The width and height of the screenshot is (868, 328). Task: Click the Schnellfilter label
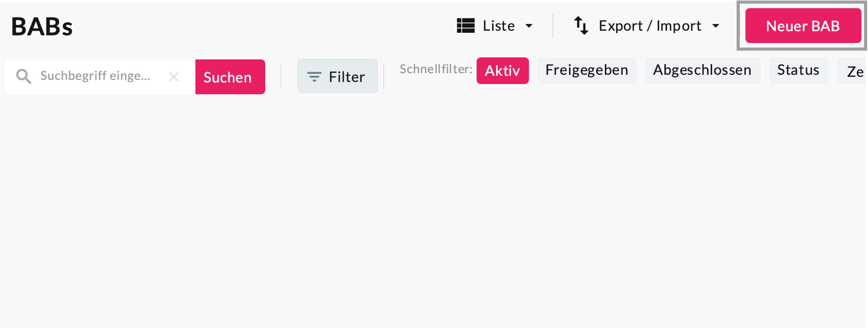(436, 69)
